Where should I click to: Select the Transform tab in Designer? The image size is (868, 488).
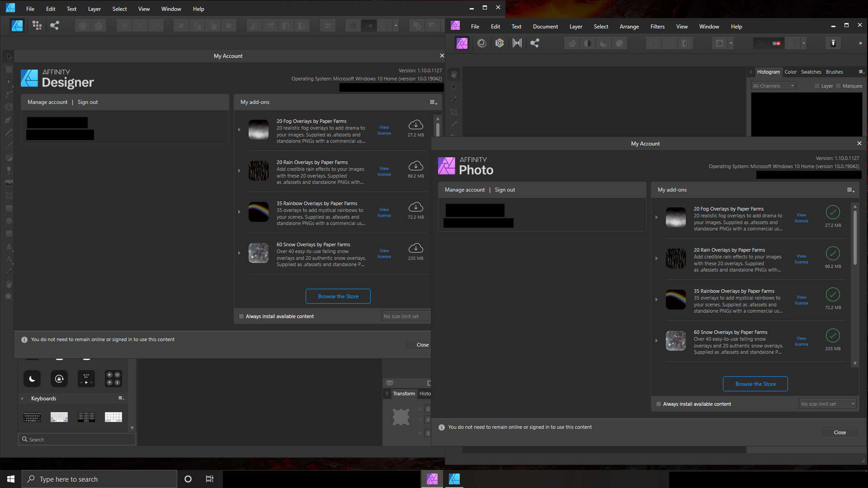coord(404,394)
